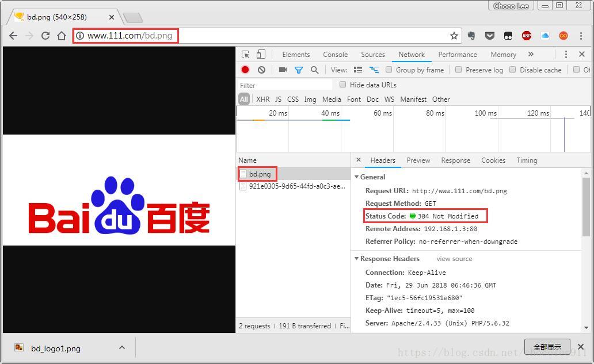Open the Preview tab of request
The width and height of the screenshot is (594, 364).
tap(418, 160)
